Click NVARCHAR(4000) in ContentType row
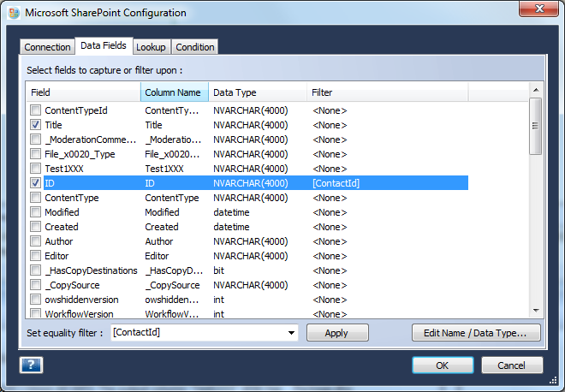 point(251,198)
